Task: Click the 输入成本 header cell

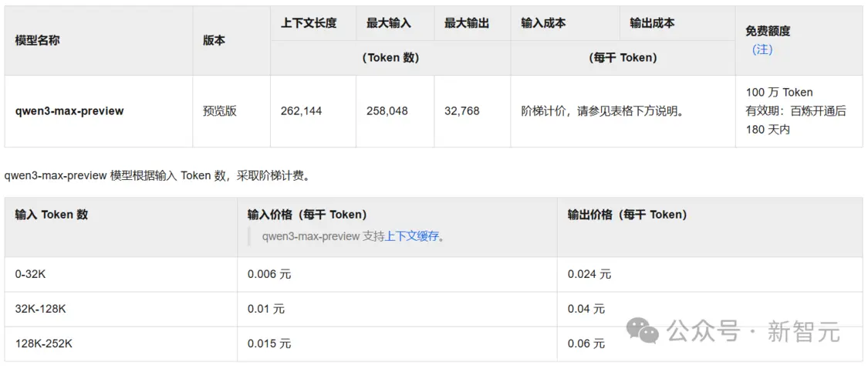Action: tap(543, 23)
